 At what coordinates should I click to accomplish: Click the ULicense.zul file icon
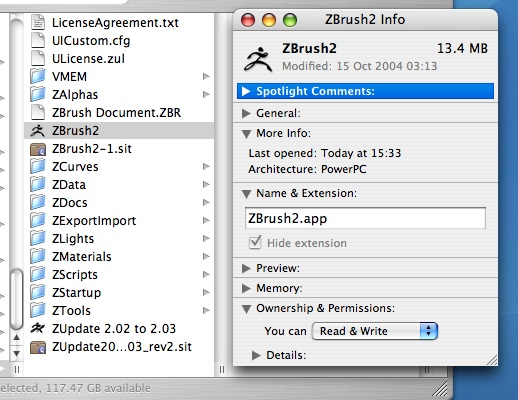[38, 58]
